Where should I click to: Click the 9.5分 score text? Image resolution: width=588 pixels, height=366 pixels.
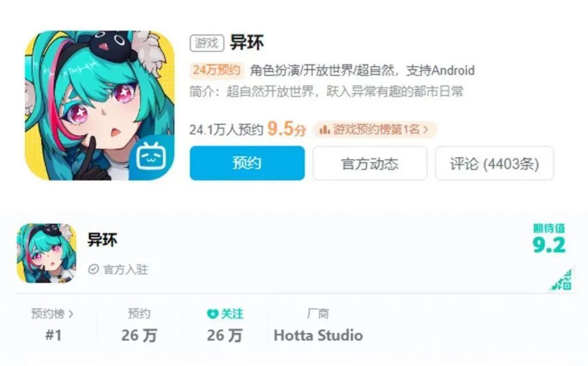click(x=287, y=129)
